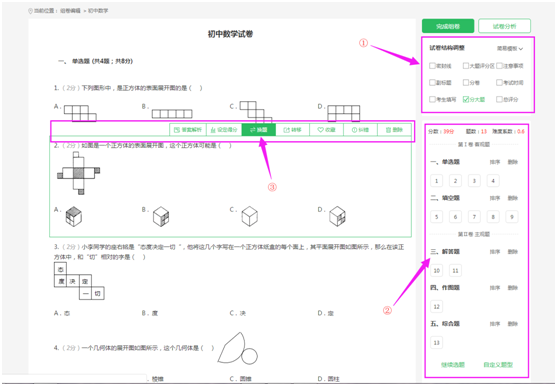Jump to question number 5 box

(437, 217)
